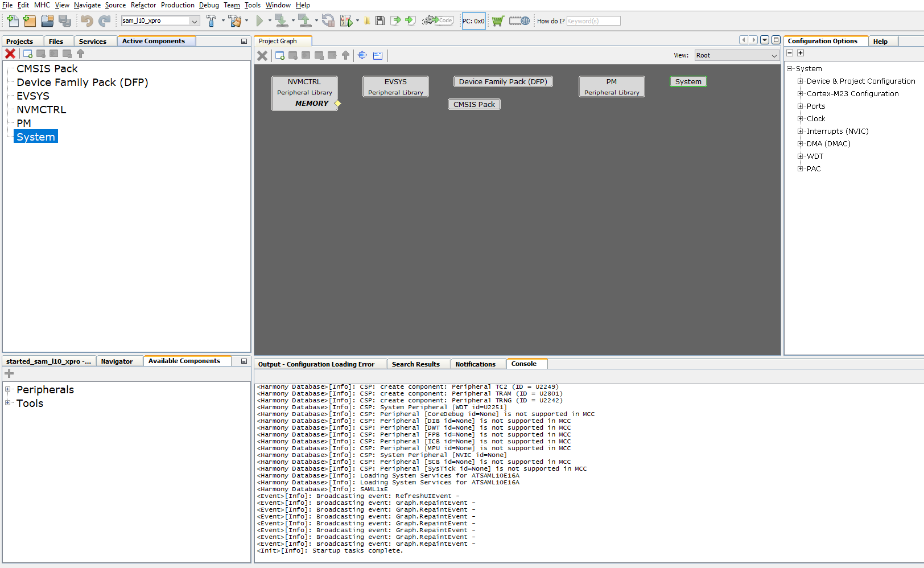Expand the Ports node in Configuration Options
The height and width of the screenshot is (568, 924).
coord(801,106)
